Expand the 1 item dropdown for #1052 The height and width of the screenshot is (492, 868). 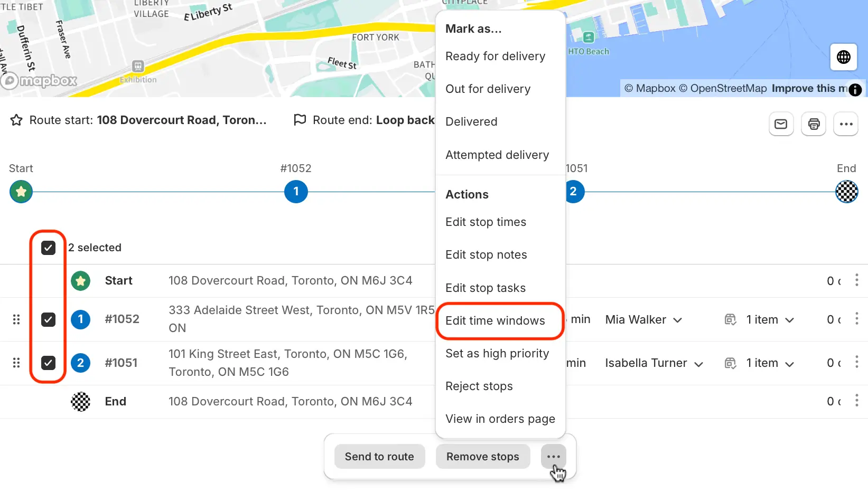coord(770,319)
